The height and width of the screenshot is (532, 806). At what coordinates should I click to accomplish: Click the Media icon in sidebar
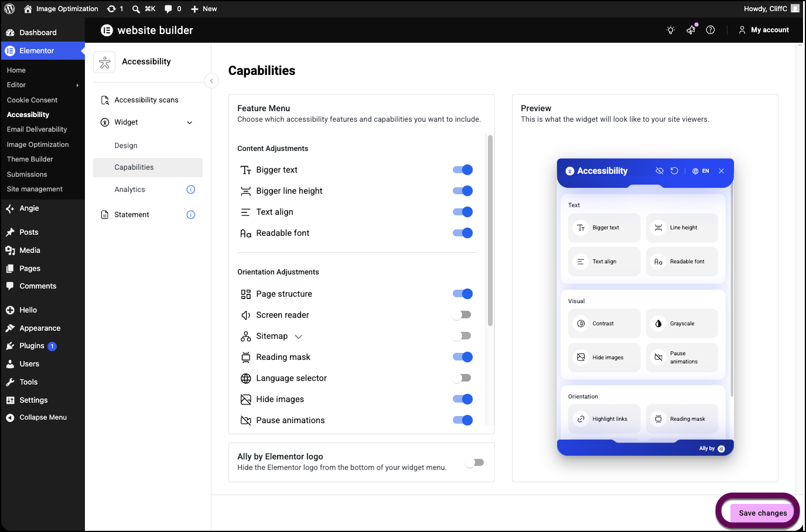point(10,250)
